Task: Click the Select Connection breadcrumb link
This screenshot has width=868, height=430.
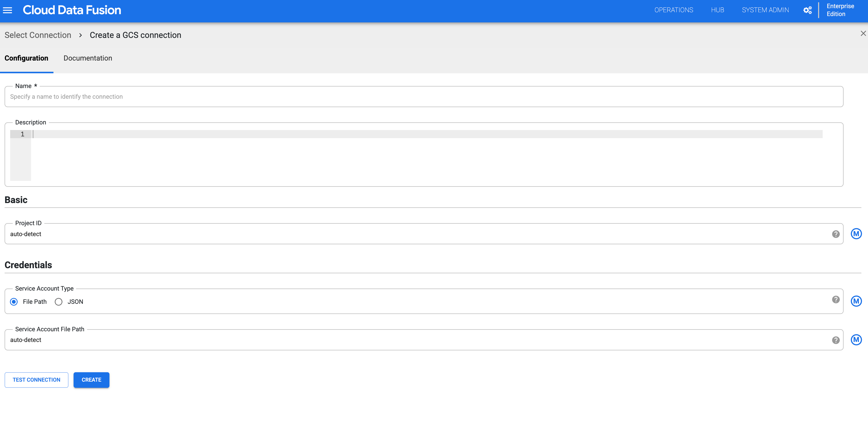Action: click(38, 35)
